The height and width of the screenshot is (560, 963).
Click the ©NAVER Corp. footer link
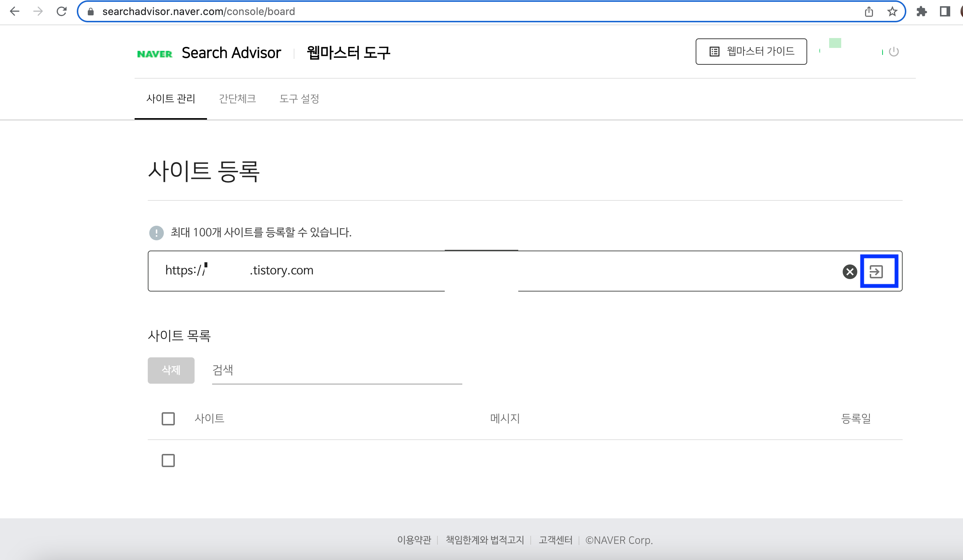[x=619, y=540]
